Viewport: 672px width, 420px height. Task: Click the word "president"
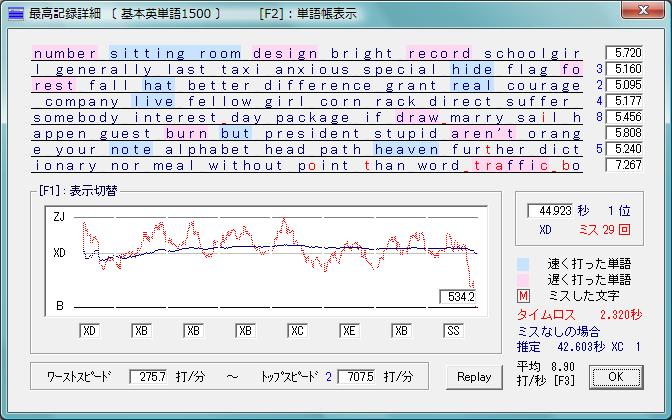point(312,133)
